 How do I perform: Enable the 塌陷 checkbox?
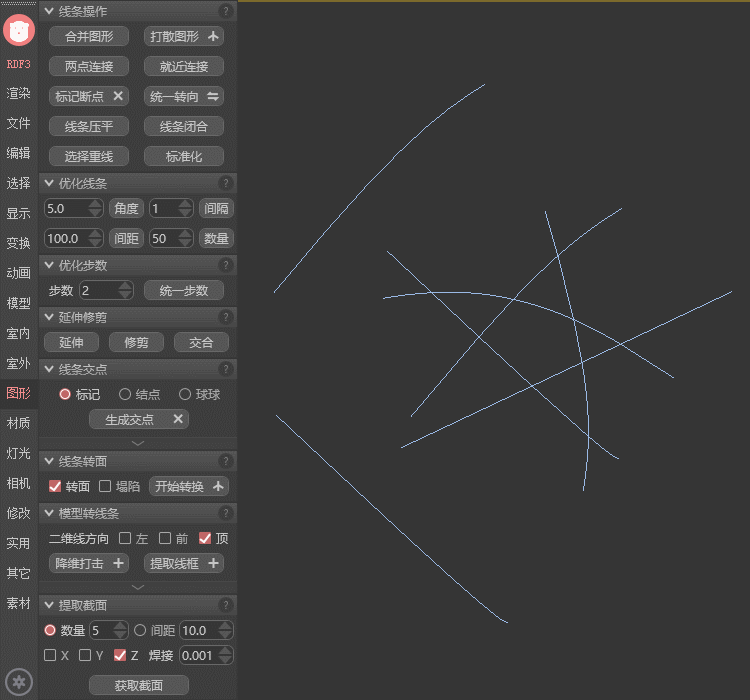click(x=105, y=486)
